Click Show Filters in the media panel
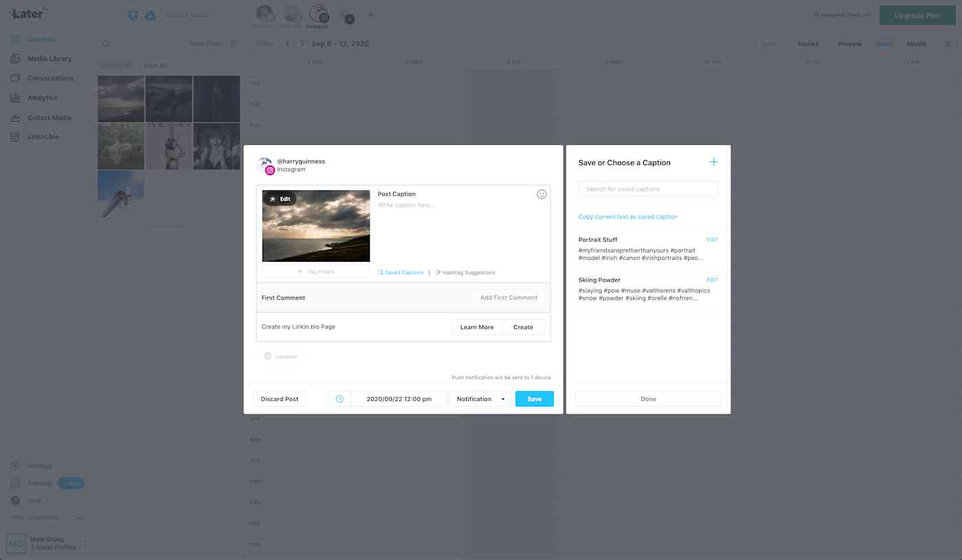The height and width of the screenshot is (560, 962). 206,43
